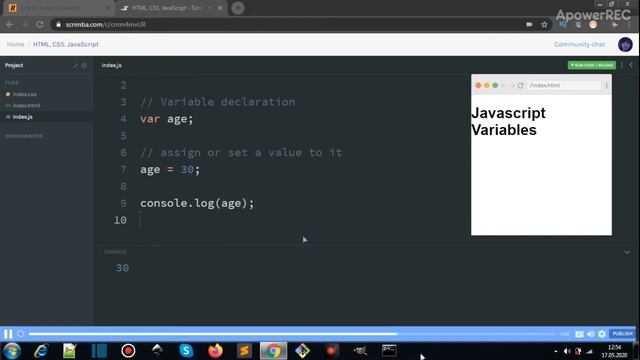Click the yellow dot in preview window

point(487,85)
